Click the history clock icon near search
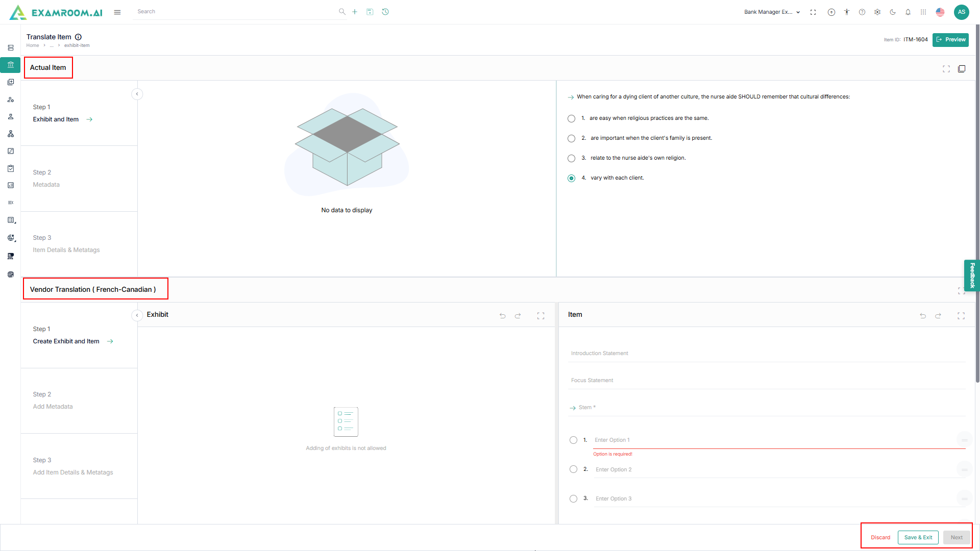This screenshot has height=551, width=980. pos(385,12)
